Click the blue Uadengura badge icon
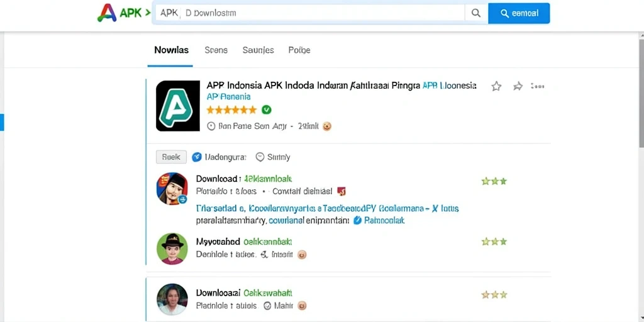The height and width of the screenshot is (322, 644). coord(197,157)
